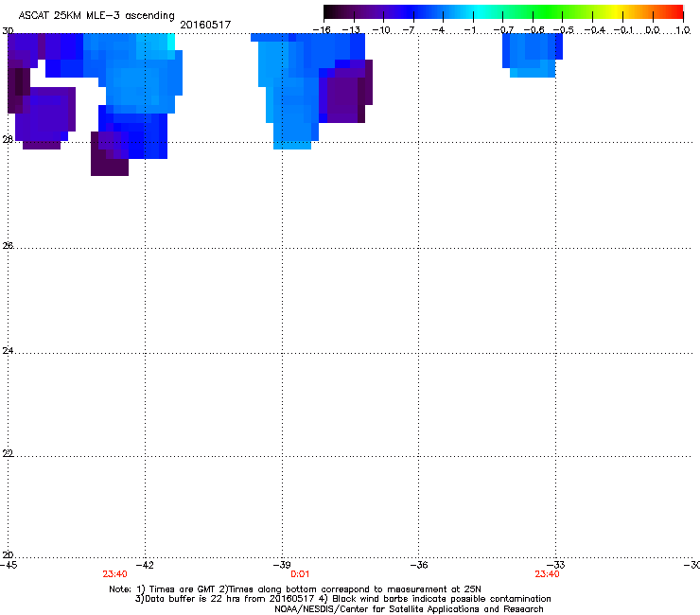Screen dimensions: 700x615
Task: Click the red 23:40 time near -42
Action: point(114,574)
